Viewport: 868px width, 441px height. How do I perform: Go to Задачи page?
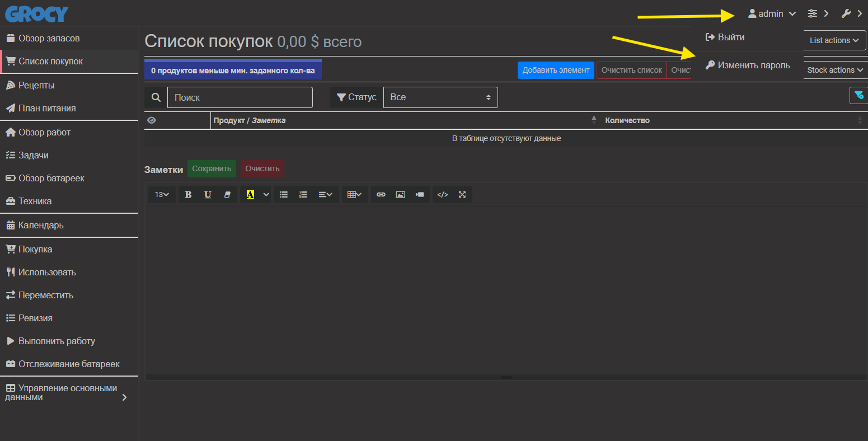tap(69, 155)
